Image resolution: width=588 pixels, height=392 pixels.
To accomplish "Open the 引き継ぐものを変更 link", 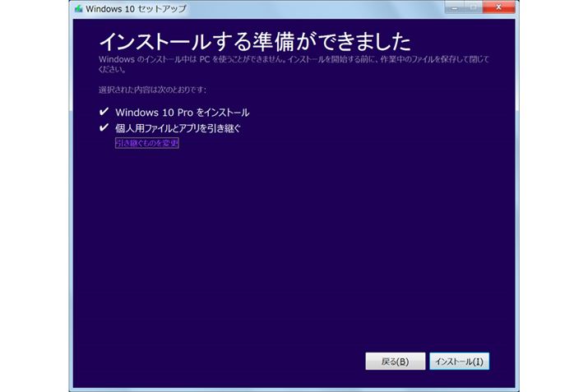I will (147, 143).
